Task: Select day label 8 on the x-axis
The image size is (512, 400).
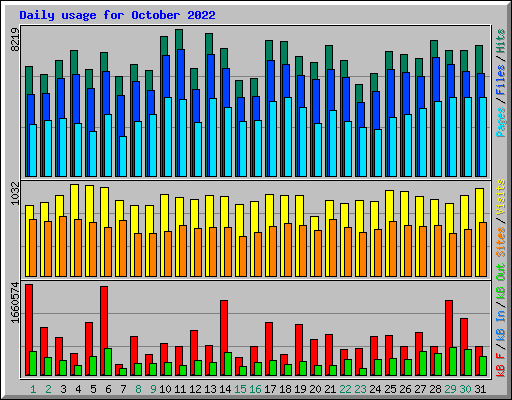Action: pos(138,389)
